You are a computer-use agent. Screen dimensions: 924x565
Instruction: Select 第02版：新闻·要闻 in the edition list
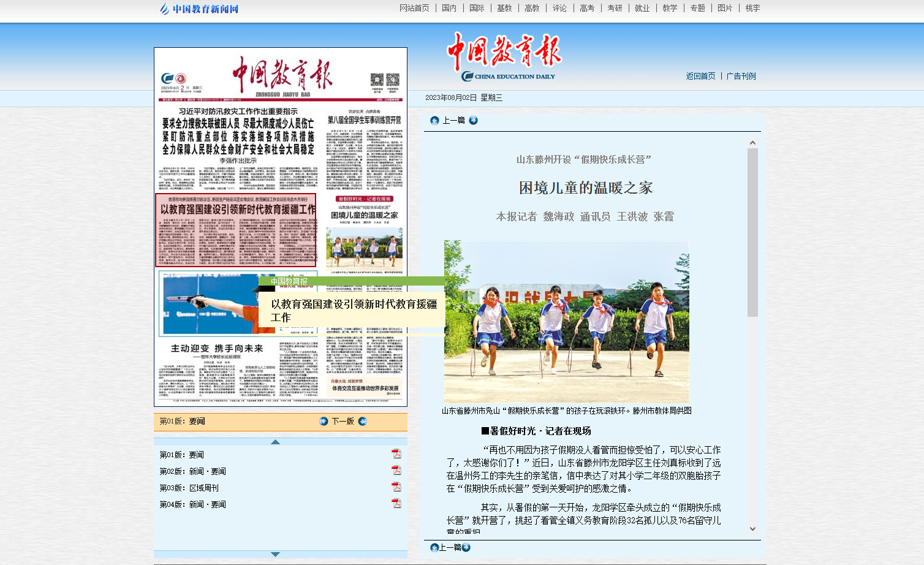click(192, 471)
